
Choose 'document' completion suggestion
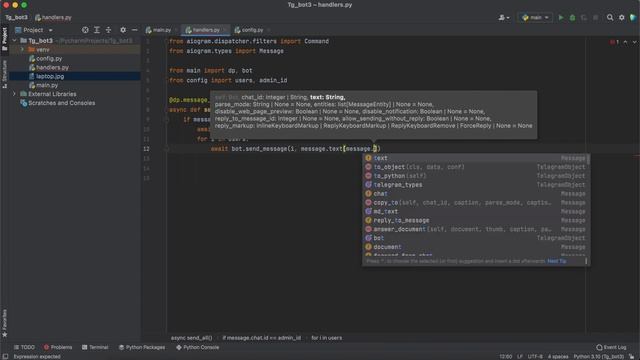(x=476, y=247)
